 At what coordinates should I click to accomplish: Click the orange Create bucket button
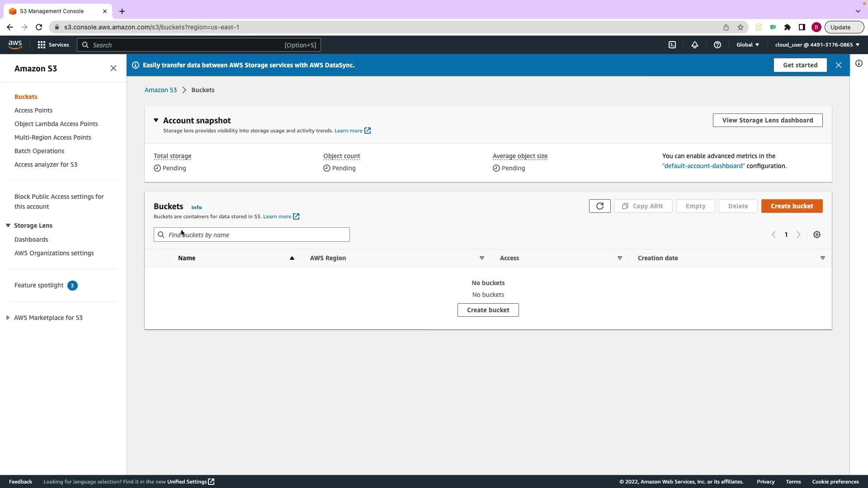pos(792,206)
